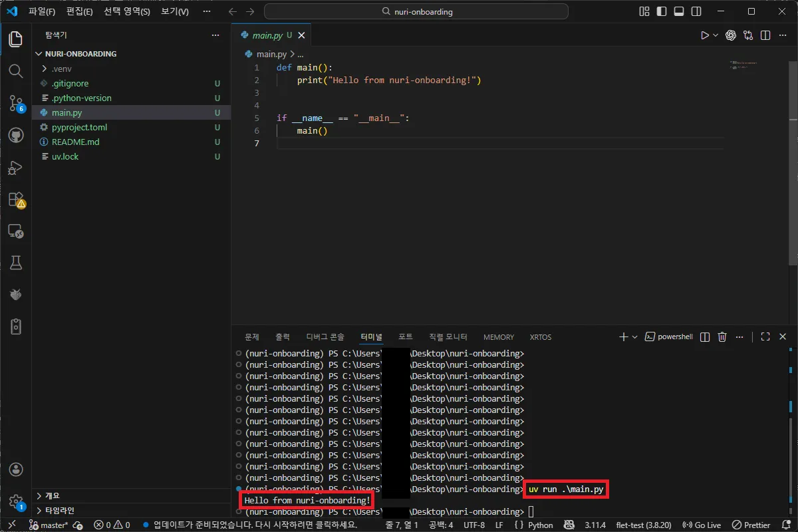Open the Run and Debug view
This screenshot has height=532, width=798.
click(x=15, y=168)
